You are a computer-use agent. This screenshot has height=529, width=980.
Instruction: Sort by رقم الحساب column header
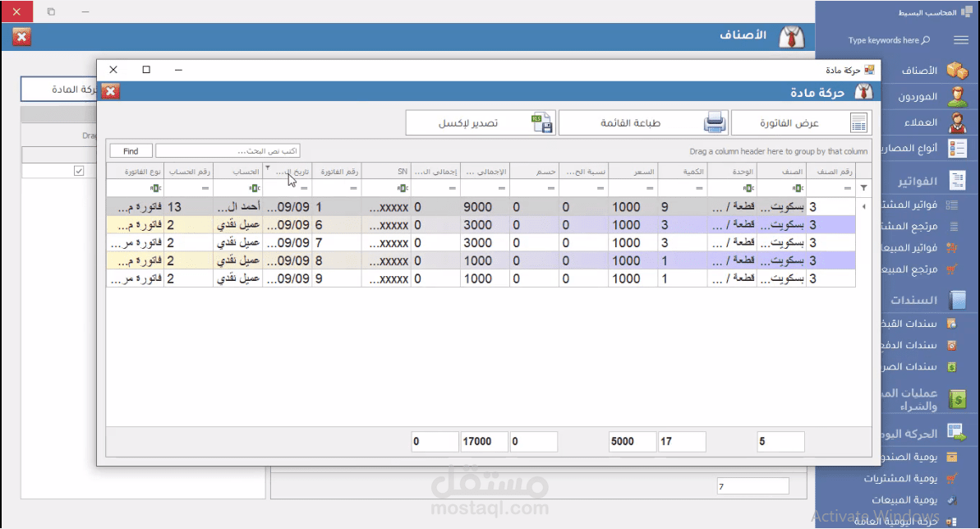189,172
